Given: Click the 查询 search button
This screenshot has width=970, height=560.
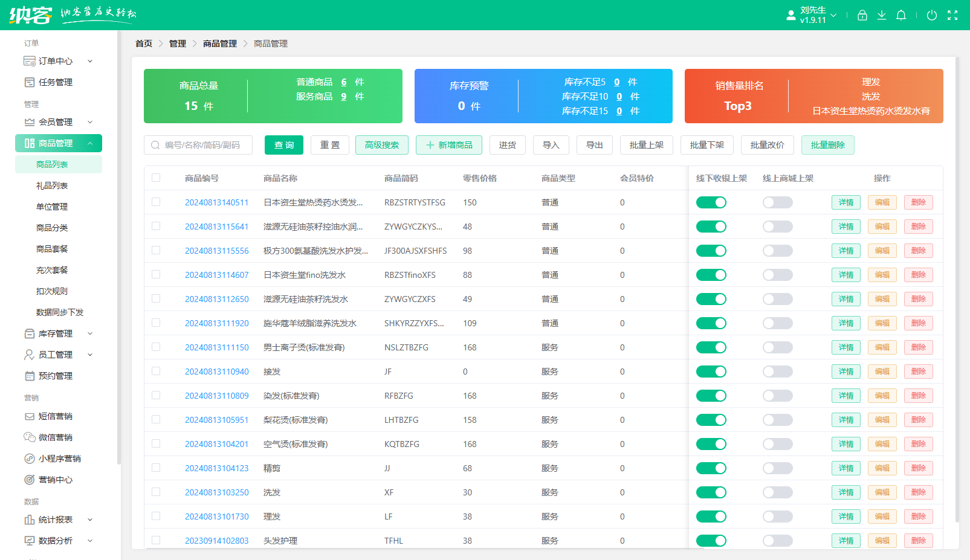Looking at the screenshot, I should [284, 145].
